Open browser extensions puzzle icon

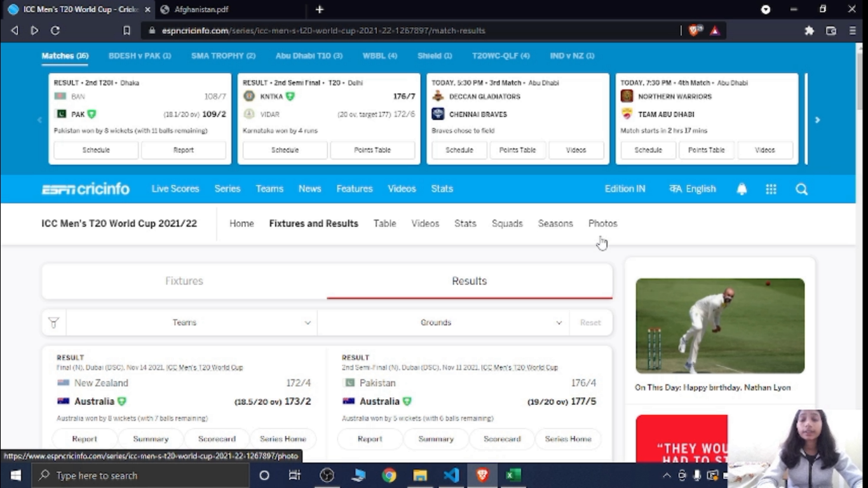[x=809, y=30]
